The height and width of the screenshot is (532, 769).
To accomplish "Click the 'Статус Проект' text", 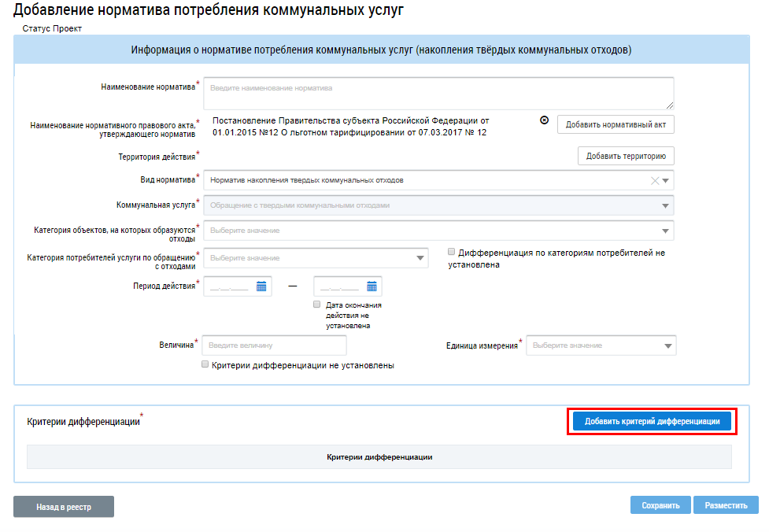I will click(x=52, y=28).
